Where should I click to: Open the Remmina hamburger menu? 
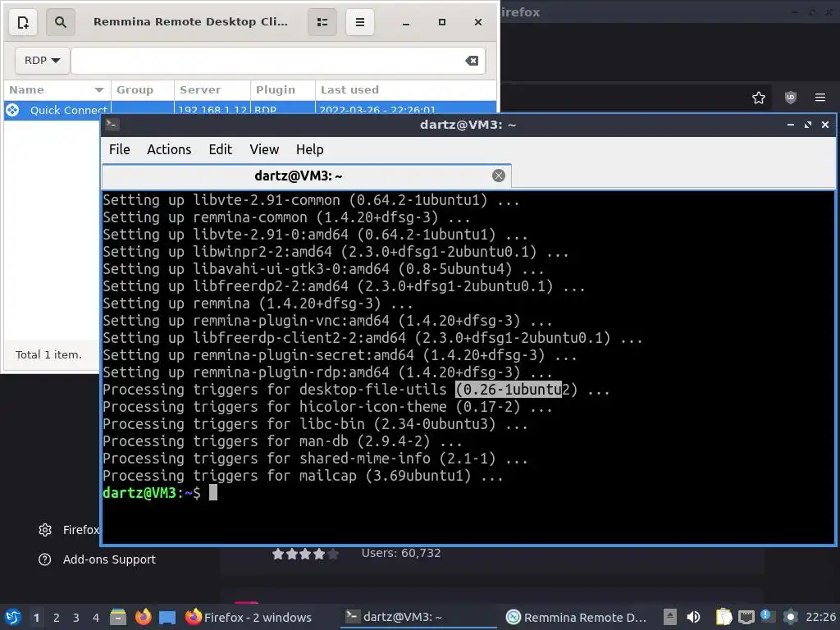360,22
